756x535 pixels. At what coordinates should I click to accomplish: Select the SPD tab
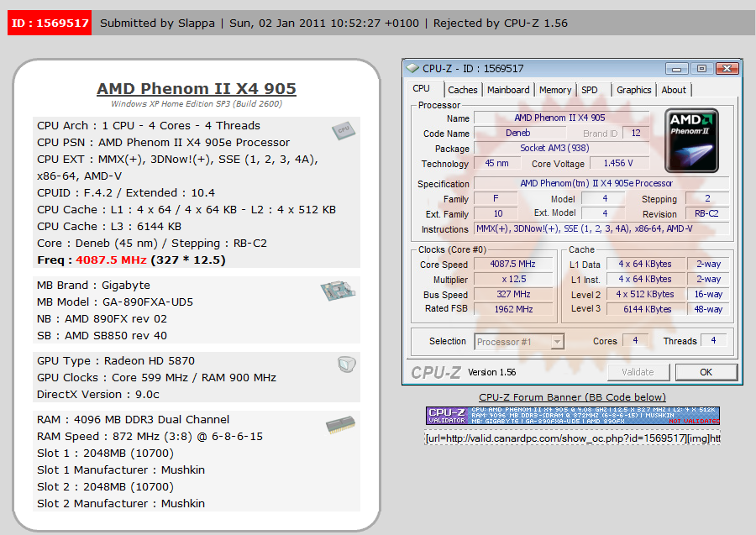coord(589,90)
